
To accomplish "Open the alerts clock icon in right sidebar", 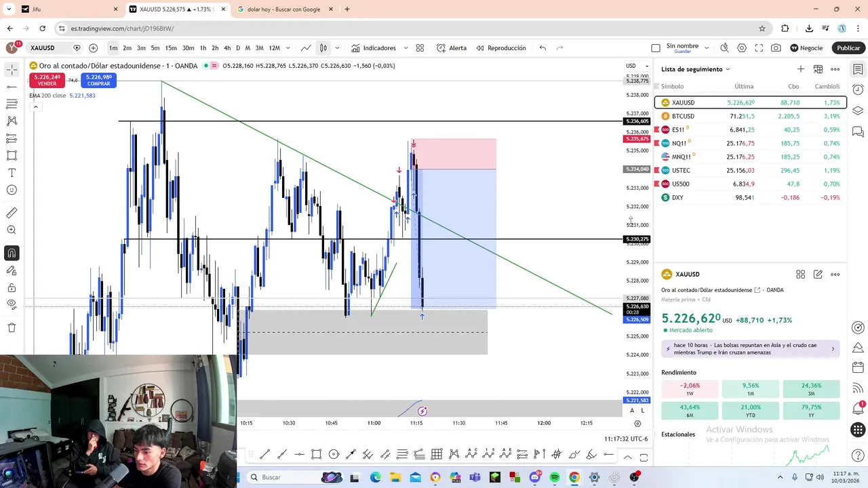I will tap(858, 89).
